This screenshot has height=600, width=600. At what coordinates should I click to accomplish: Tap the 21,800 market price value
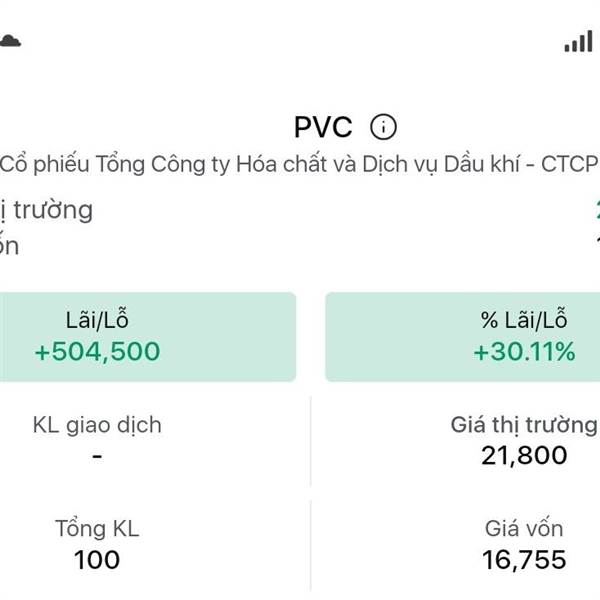click(524, 456)
